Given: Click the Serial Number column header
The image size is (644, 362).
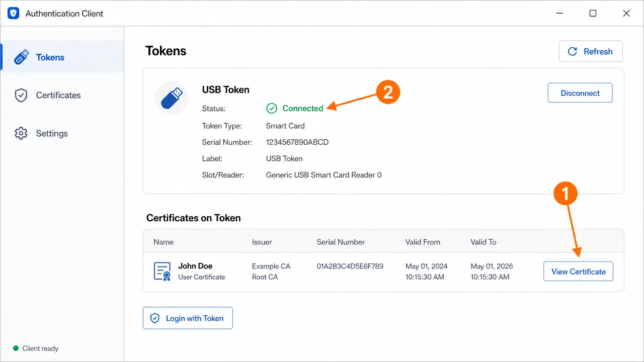Looking at the screenshot, I should pyautogui.click(x=341, y=242).
